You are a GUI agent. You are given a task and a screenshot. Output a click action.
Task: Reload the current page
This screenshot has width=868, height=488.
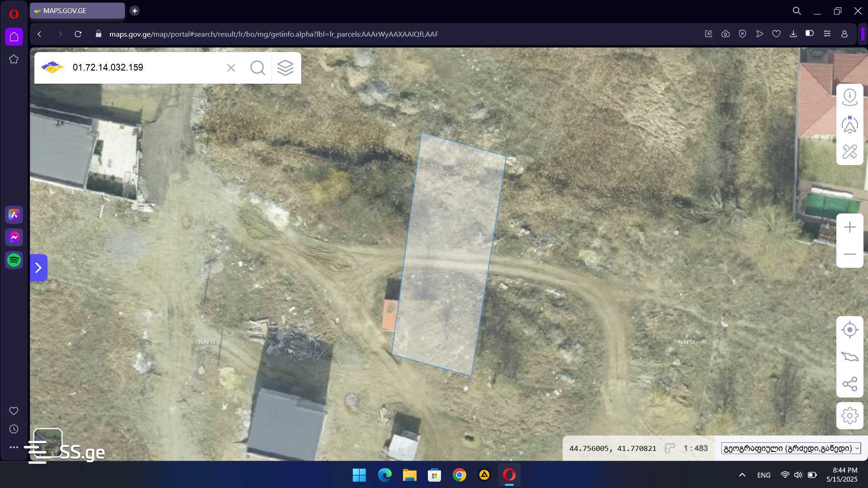pos(78,34)
